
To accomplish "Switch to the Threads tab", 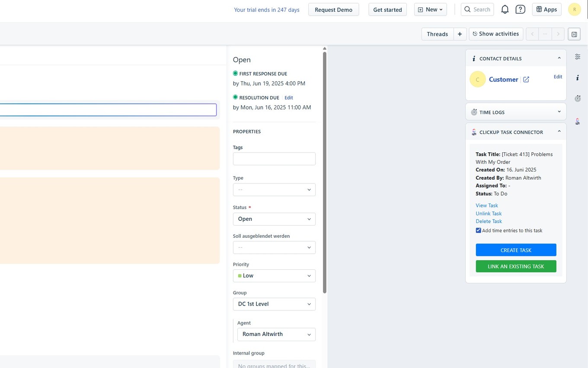I will [437, 34].
